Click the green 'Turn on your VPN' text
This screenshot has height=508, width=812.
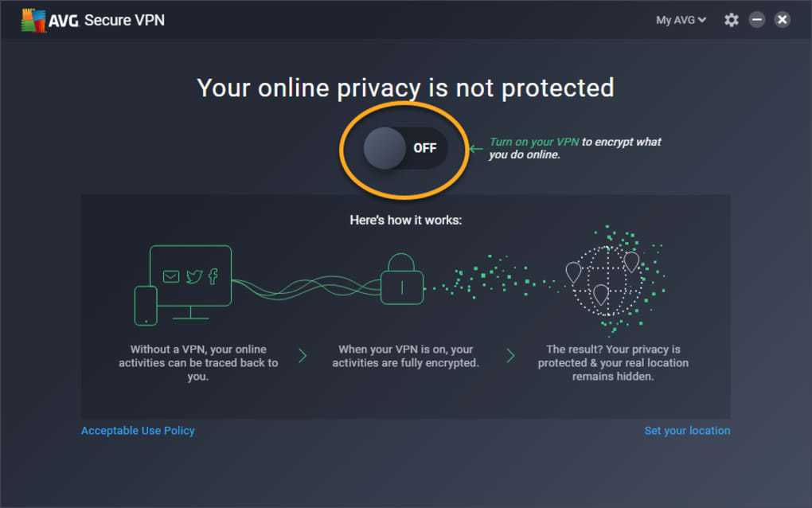pos(534,143)
